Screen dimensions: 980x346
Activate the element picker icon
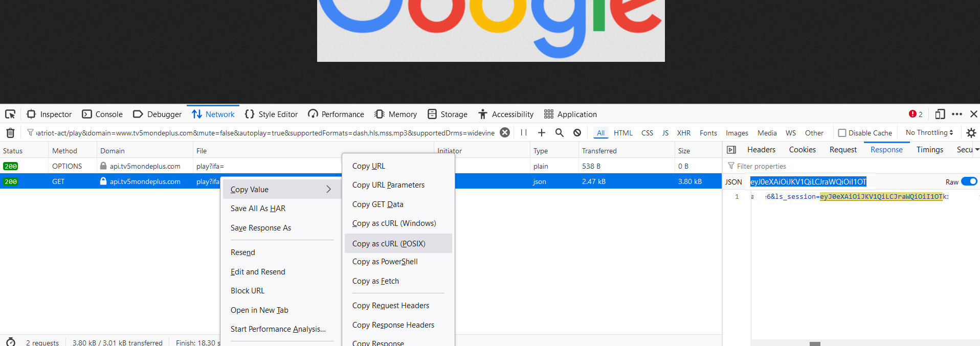[x=10, y=114]
